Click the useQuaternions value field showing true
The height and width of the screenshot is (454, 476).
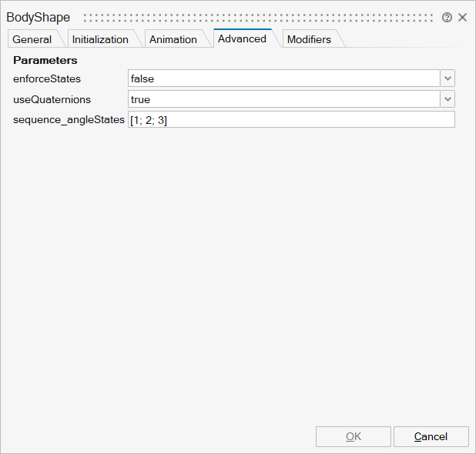click(x=283, y=99)
